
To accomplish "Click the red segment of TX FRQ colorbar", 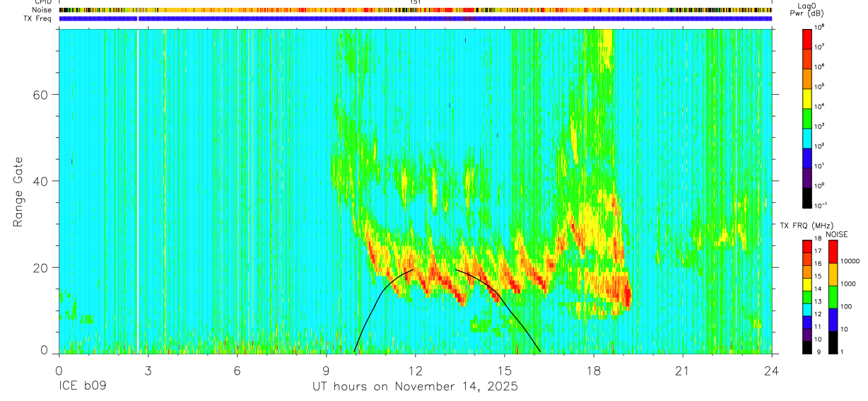I will pos(807,246).
